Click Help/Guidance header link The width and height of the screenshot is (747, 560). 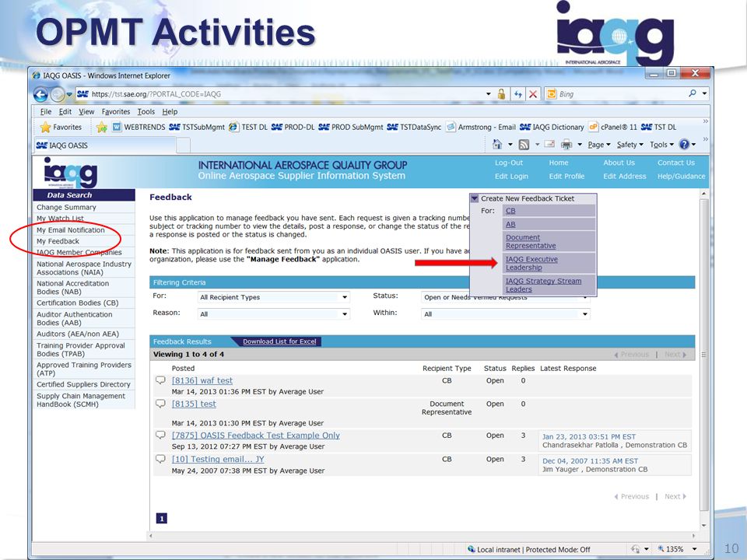tap(681, 177)
